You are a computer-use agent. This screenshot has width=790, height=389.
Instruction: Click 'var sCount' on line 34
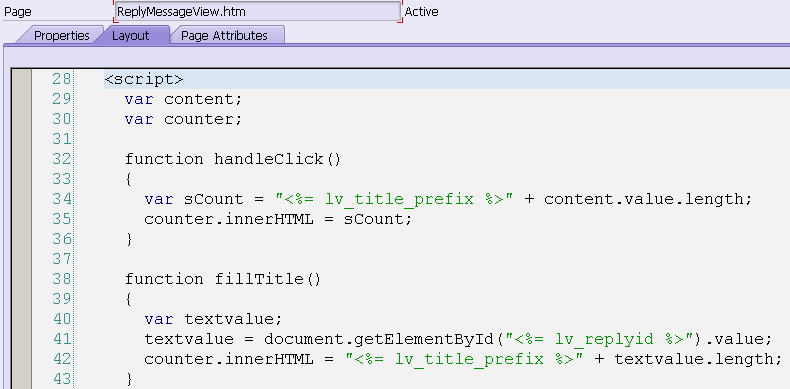point(194,199)
